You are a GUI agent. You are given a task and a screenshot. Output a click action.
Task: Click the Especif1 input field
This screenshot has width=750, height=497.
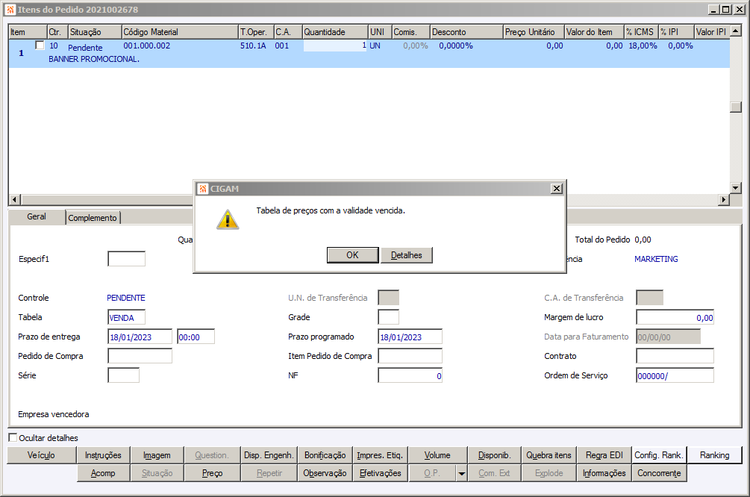pyautogui.click(x=126, y=259)
